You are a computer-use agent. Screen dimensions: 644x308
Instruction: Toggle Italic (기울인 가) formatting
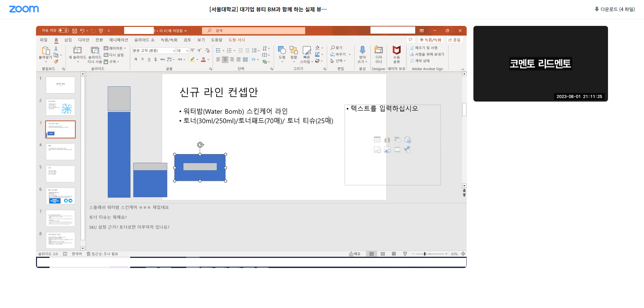pyautogui.click(x=142, y=60)
